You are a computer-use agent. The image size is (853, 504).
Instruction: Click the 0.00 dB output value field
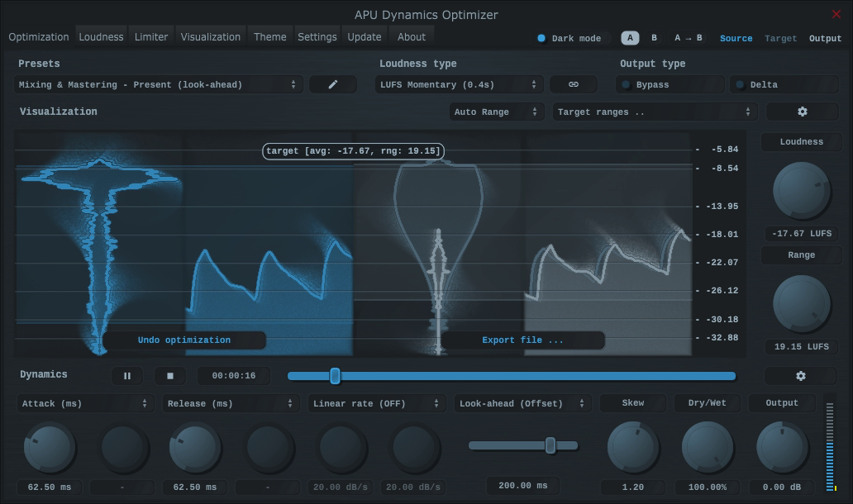(782, 487)
